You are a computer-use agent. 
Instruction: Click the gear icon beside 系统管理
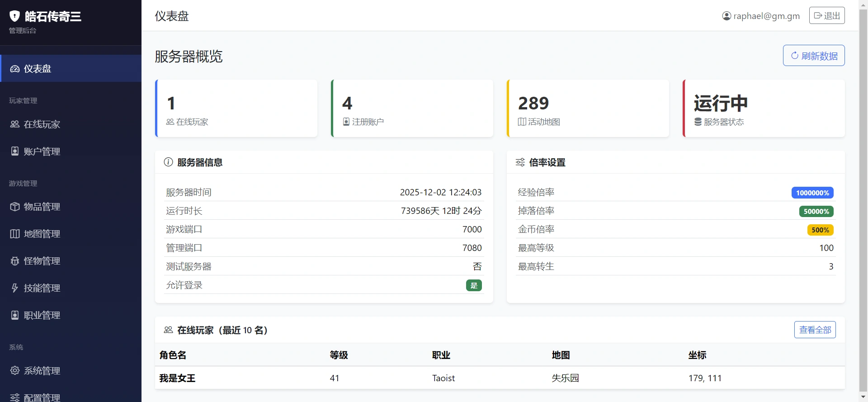[15, 371]
